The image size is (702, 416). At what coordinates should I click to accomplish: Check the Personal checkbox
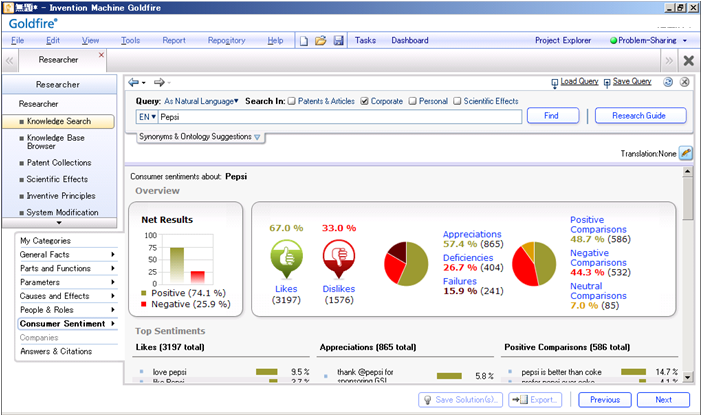pos(413,101)
